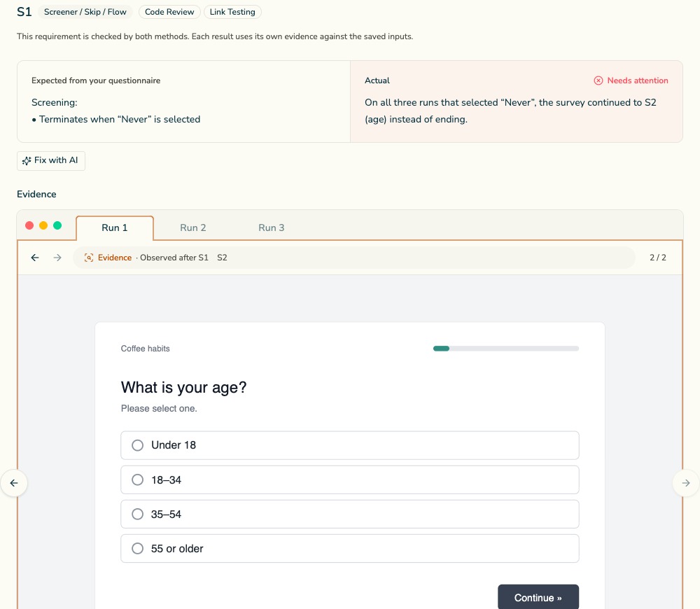Click the Evidence capture icon in address bar

point(89,258)
